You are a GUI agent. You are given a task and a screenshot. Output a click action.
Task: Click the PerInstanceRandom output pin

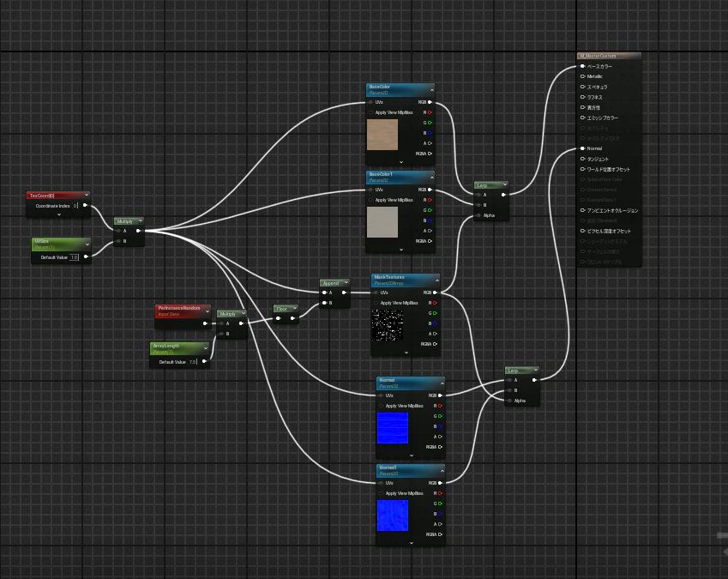click(205, 323)
